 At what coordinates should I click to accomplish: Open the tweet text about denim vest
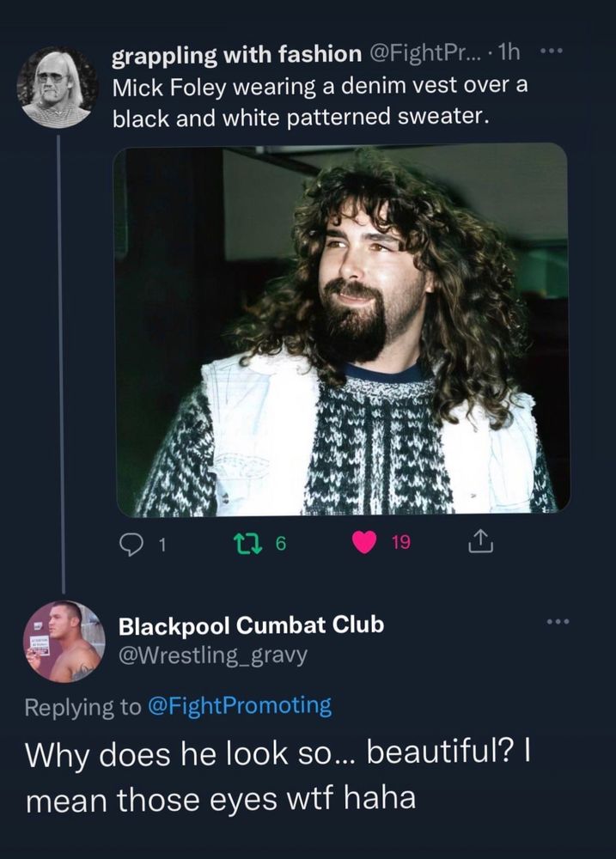tap(320, 101)
